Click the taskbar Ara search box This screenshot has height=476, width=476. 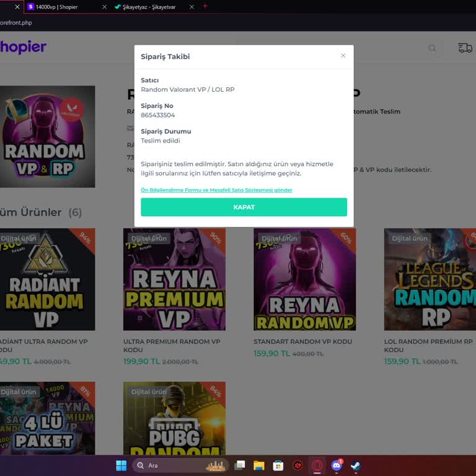[180, 465]
